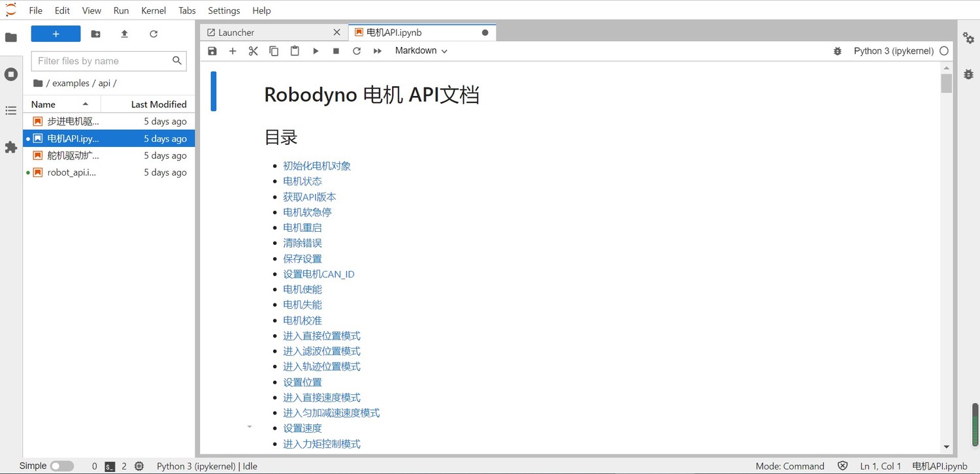Open the View menu

[x=91, y=10]
